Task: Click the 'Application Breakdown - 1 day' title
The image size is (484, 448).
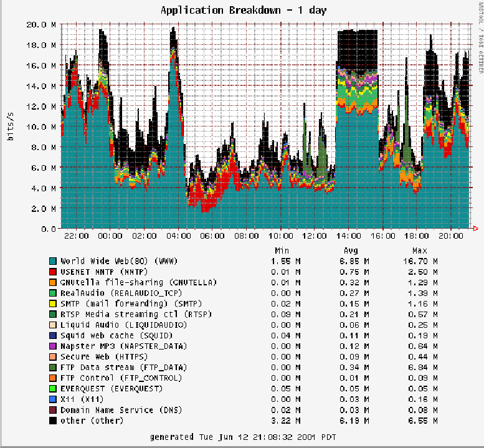Action: click(243, 11)
